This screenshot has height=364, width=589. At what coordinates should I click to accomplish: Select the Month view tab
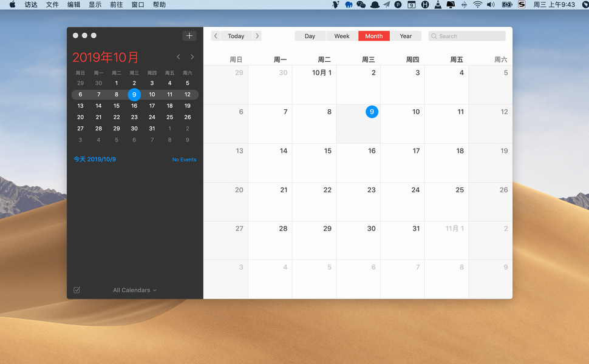[374, 36]
